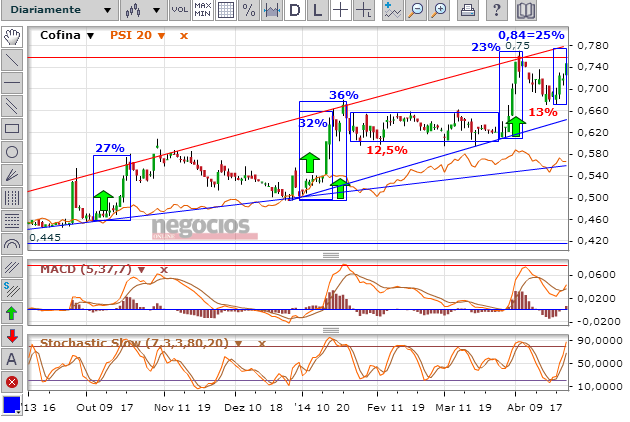Select the circle drawing tool
The width and height of the screenshot is (630, 422).
tap(12, 152)
